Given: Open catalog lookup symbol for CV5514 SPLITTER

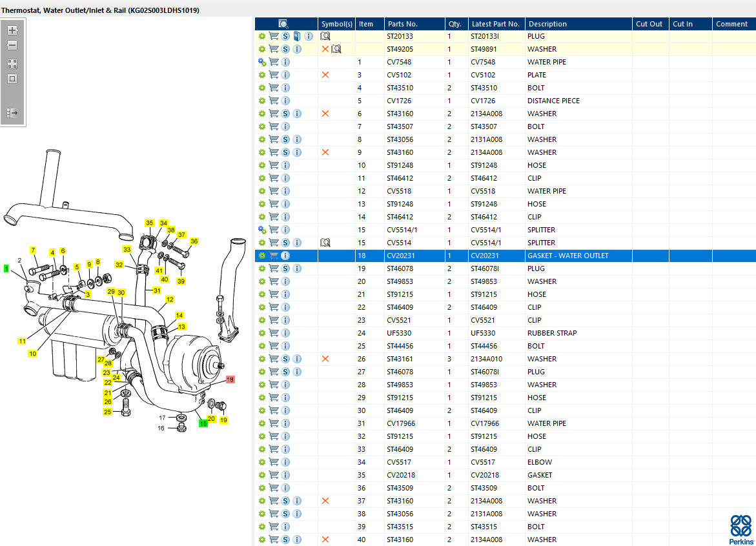Looking at the screenshot, I should (x=325, y=243).
